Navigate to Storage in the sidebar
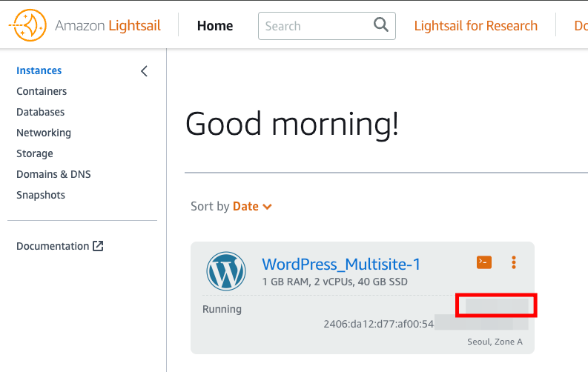 click(35, 153)
